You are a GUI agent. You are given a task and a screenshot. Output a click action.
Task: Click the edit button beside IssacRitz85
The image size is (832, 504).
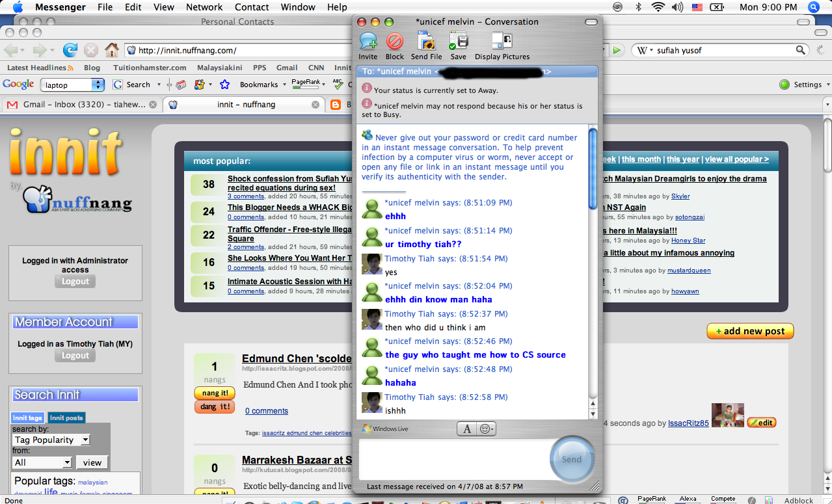point(762,423)
